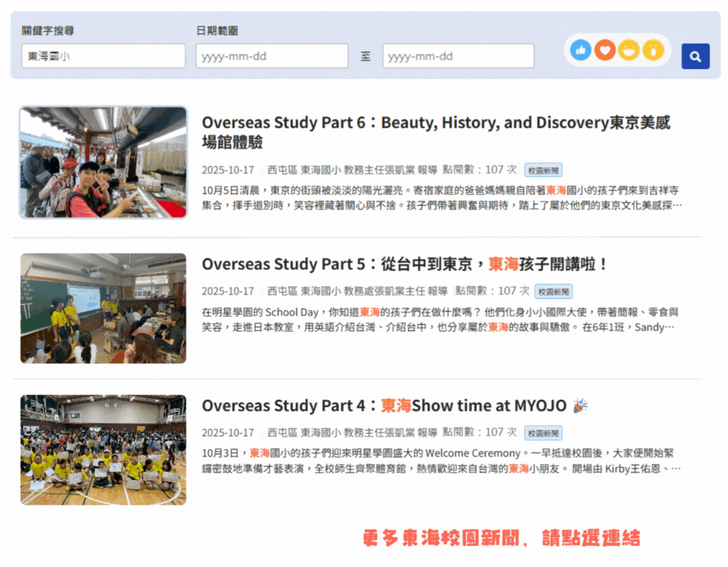
Task: Click the Part 4 article summary starting 10月3日
Action: click(x=441, y=461)
